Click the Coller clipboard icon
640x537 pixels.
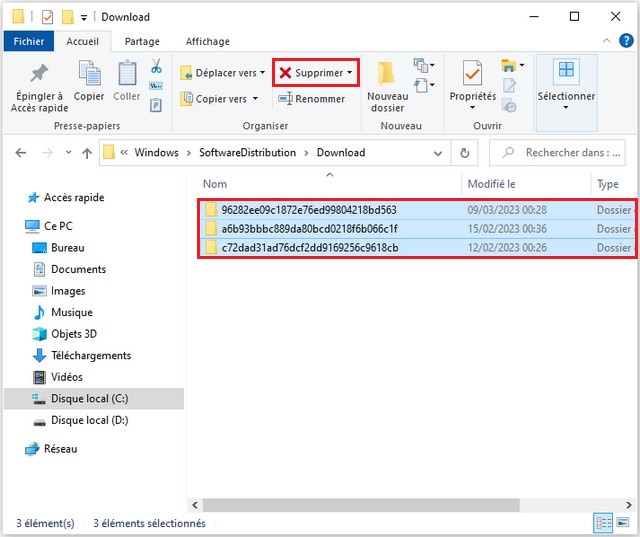coord(127,73)
